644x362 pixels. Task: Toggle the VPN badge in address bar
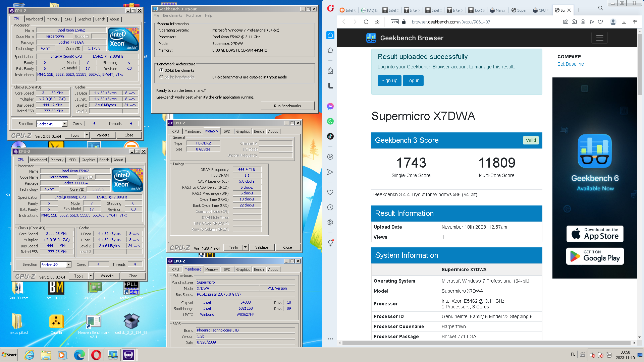pos(395,22)
